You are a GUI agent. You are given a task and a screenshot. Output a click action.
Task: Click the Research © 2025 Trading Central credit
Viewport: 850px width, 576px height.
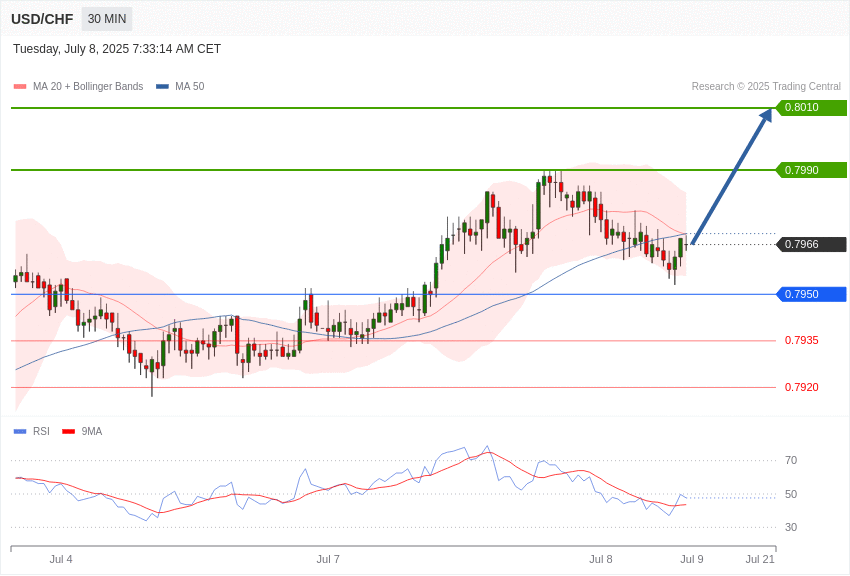point(766,87)
